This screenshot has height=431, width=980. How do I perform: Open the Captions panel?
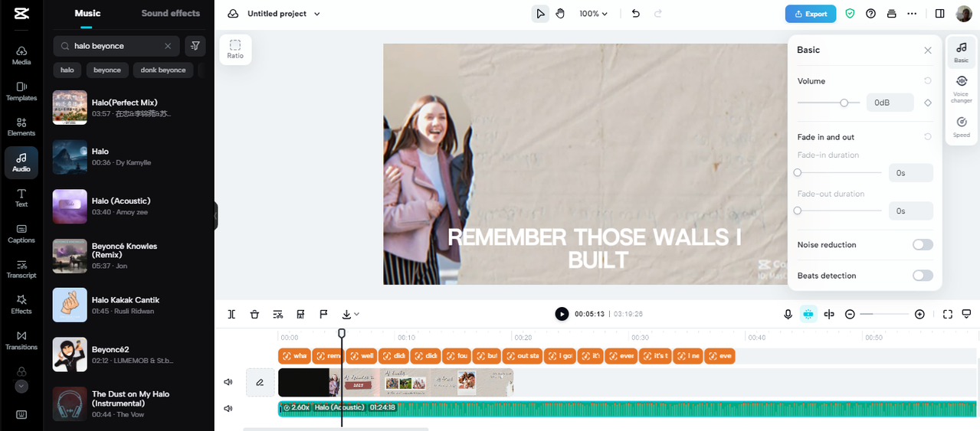pyautogui.click(x=21, y=233)
